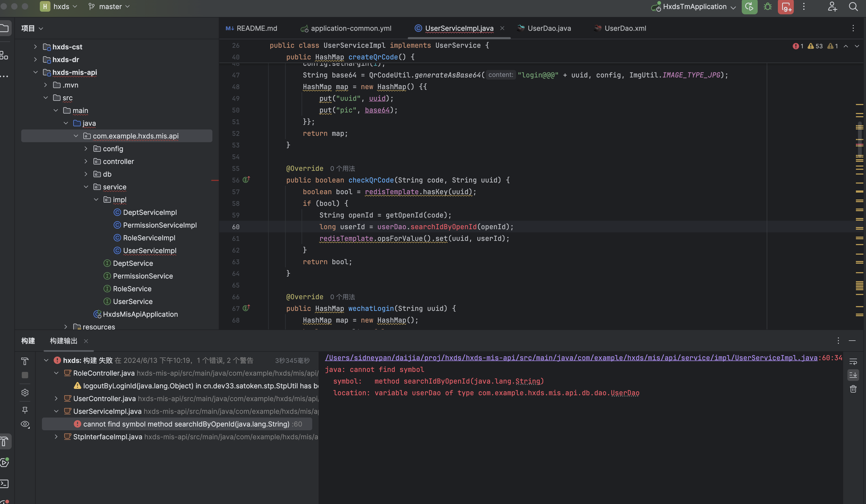This screenshot has height=504, width=866.
Task: Click implements-method gutter icon on line 56
Action: (246, 180)
